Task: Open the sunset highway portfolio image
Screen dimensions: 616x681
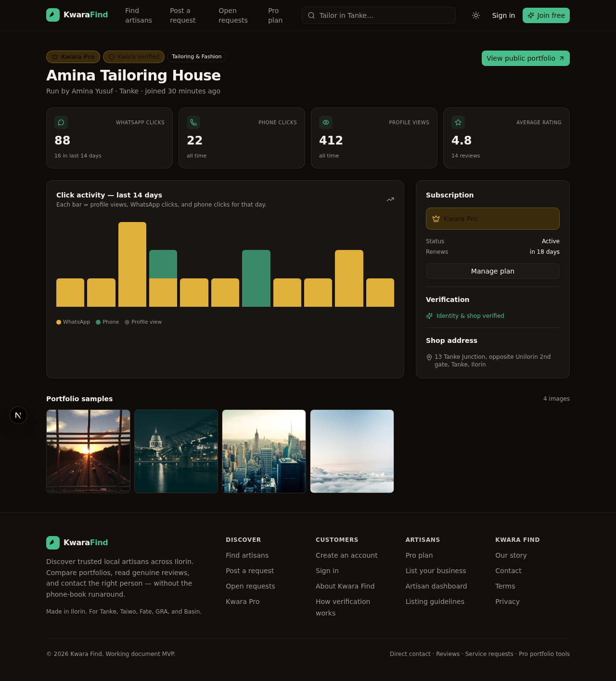Action: click(x=88, y=451)
